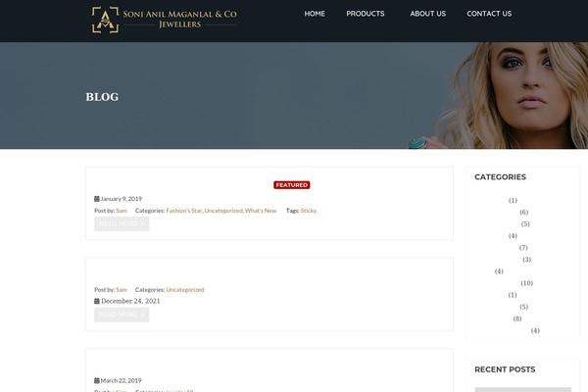Click the calendar icon beside December 24, 2021
This screenshot has width=588, height=392.
click(x=97, y=301)
